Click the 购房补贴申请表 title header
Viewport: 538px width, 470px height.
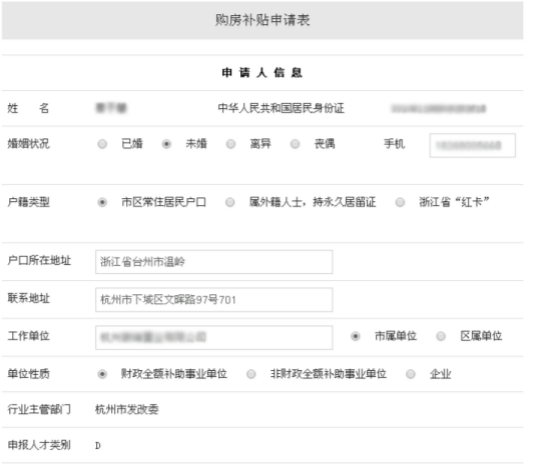[262, 20]
